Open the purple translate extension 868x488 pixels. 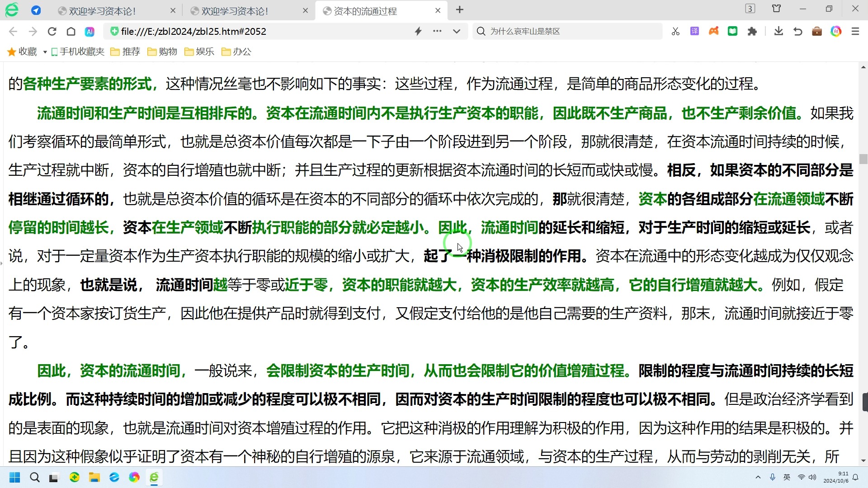[694, 31]
